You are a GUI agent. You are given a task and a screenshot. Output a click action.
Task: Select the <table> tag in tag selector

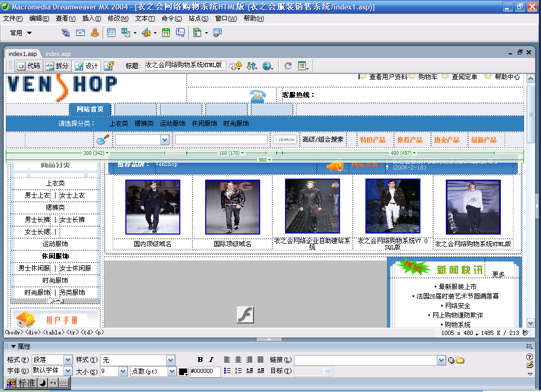point(53,332)
